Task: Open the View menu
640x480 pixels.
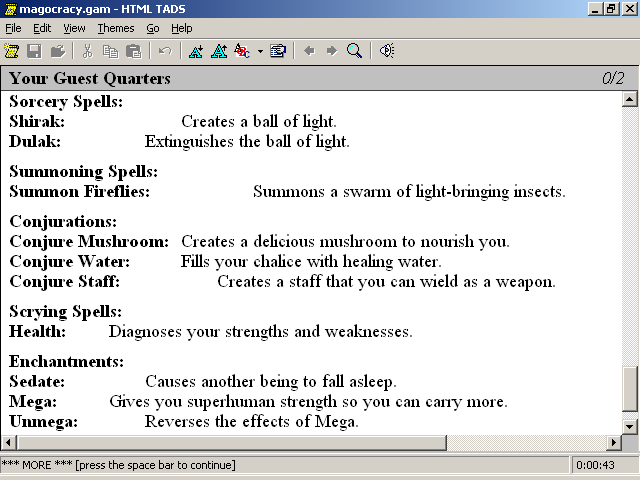Action: pyautogui.click(x=74, y=28)
